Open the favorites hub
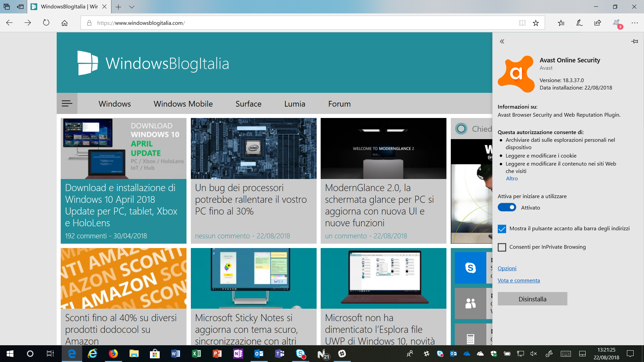Image resolution: width=644 pixels, height=362 pixels. [561, 23]
